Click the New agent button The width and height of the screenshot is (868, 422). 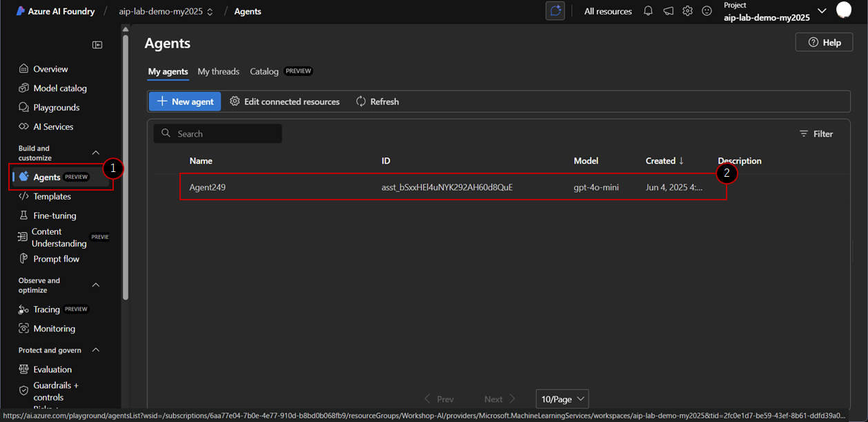point(185,102)
